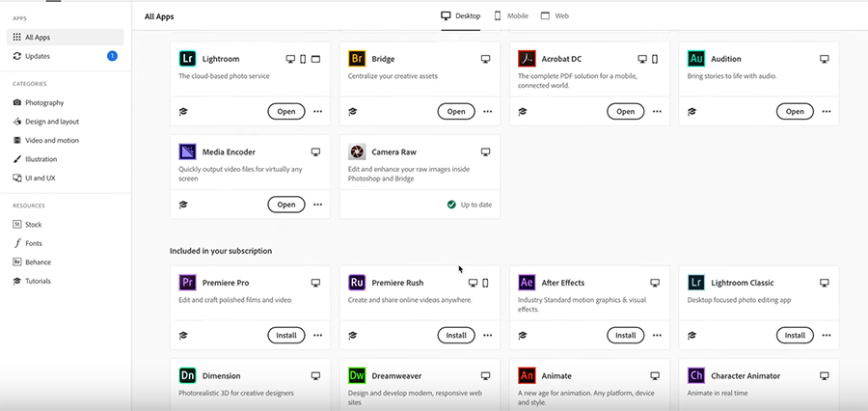Select the UI and UX category
This screenshot has width=868, height=411.
[x=34, y=178]
